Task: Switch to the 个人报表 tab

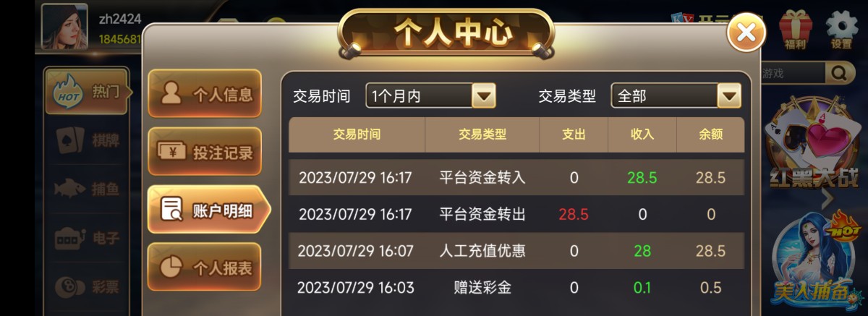Action: pyautogui.click(x=205, y=268)
